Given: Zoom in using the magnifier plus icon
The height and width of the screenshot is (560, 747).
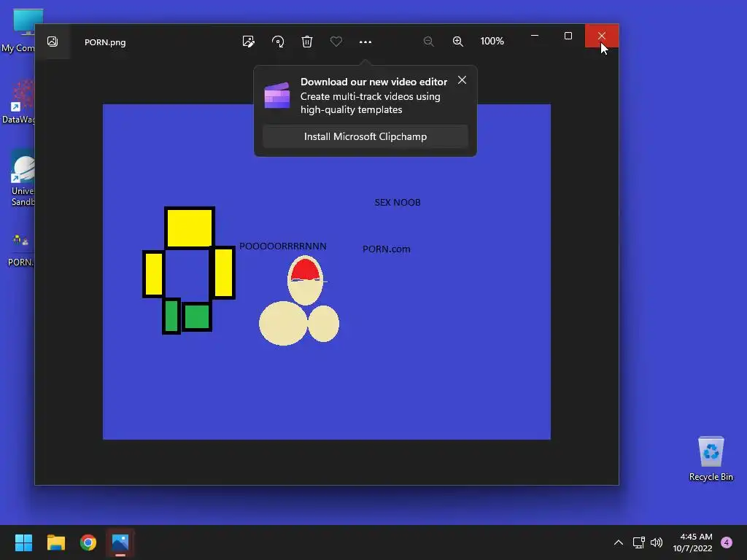Looking at the screenshot, I should pos(458,42).
